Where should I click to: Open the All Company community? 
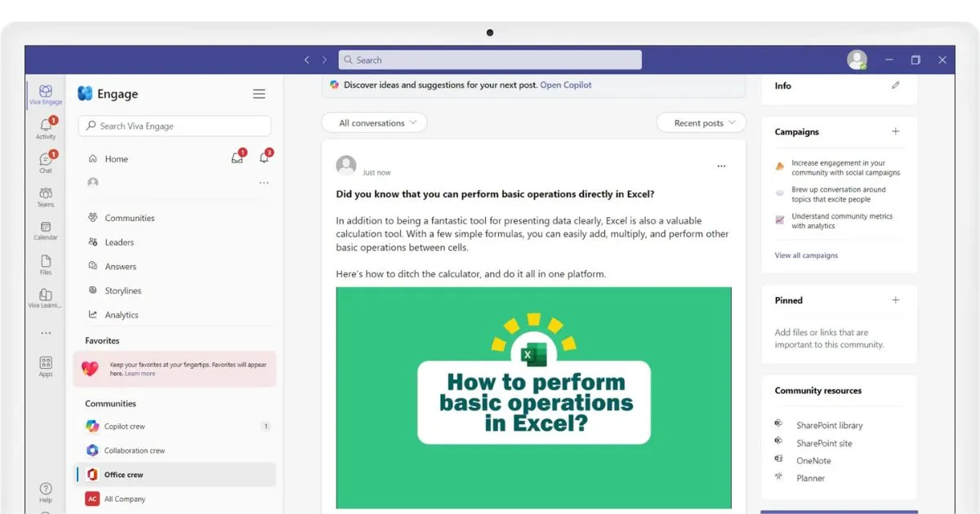(x=175, y=498)
